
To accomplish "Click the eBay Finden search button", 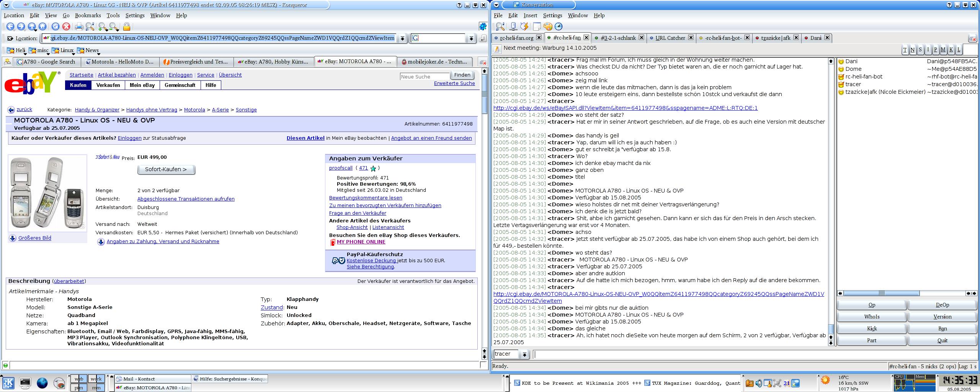I will pos(462,75).
